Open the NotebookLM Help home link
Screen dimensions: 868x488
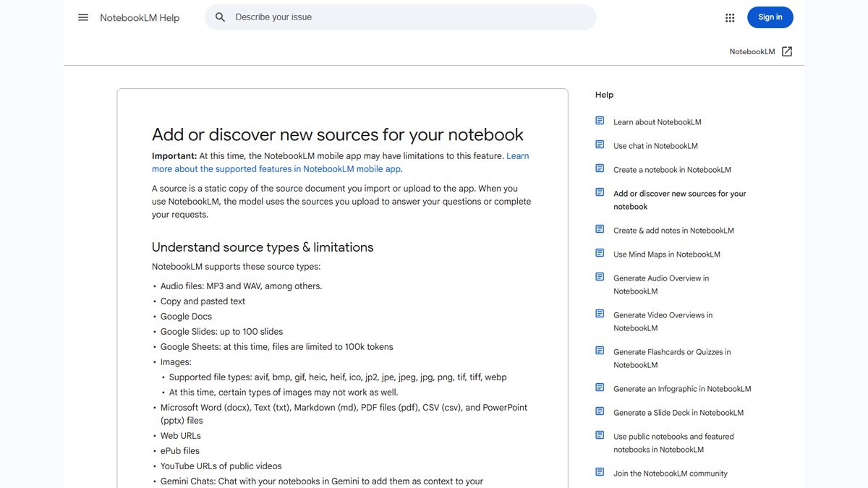[x=140, y=17]
